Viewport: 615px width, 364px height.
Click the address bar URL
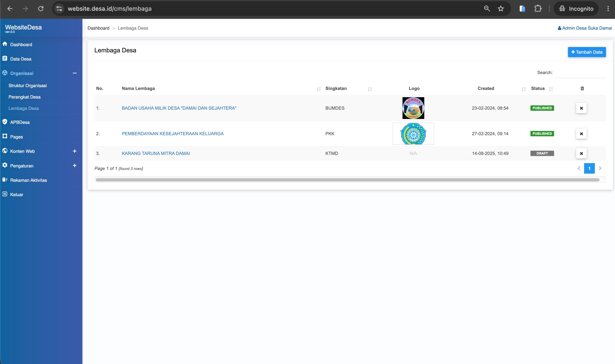[x=110, y=9]
